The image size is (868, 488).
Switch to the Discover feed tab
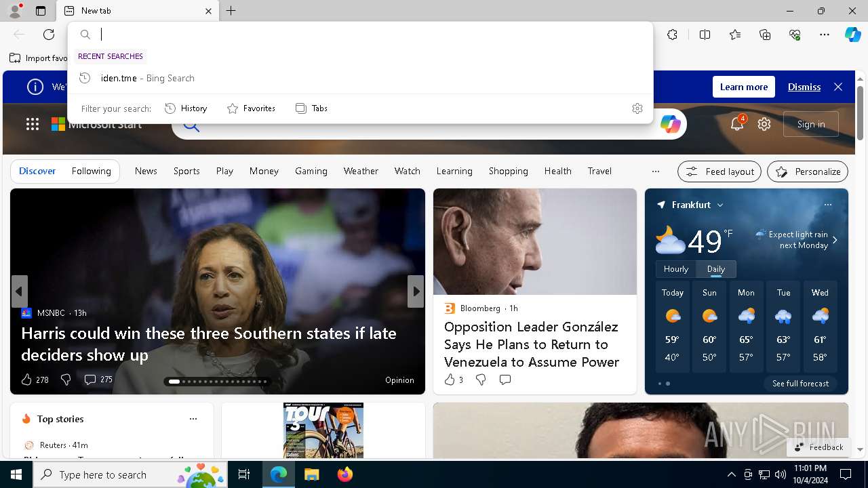pos(37,171)
